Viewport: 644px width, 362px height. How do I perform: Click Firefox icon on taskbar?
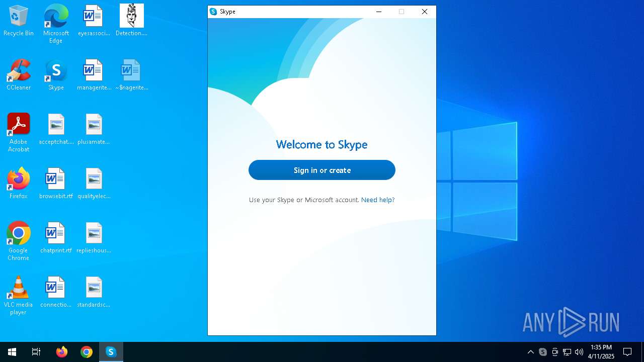pyautogui.click(x=62, y=352)
